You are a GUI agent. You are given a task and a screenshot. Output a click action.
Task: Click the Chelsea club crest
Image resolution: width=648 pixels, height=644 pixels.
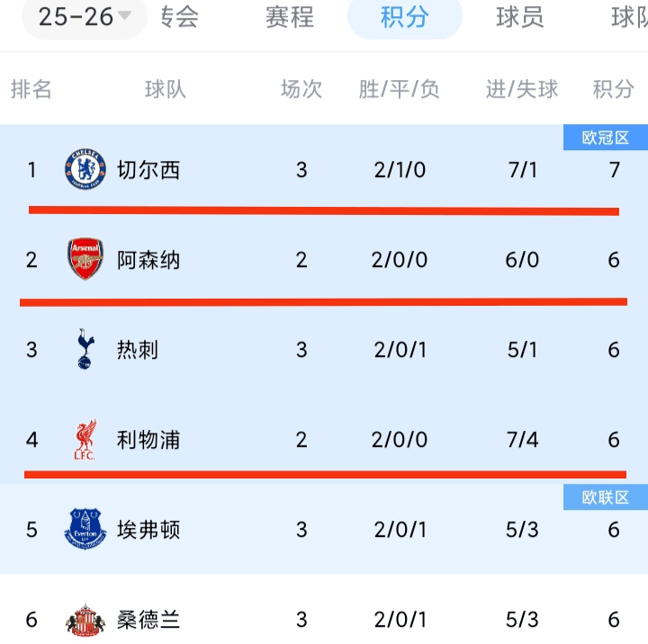[85, 169]
